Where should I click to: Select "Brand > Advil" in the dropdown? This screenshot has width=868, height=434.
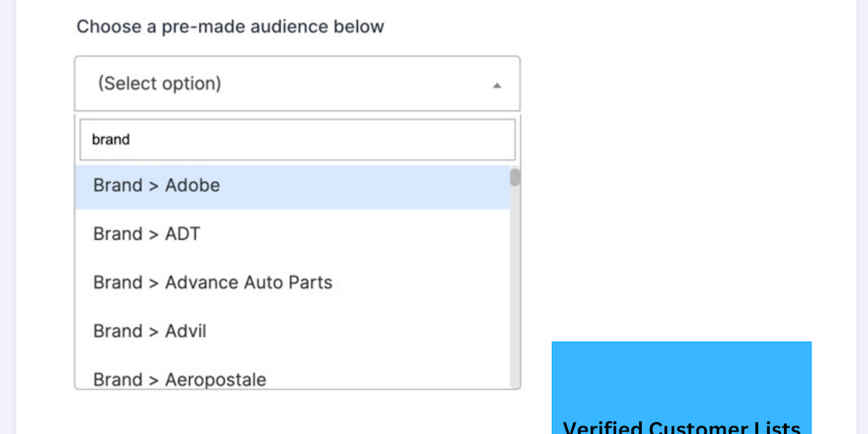click(x=150, y=331)
